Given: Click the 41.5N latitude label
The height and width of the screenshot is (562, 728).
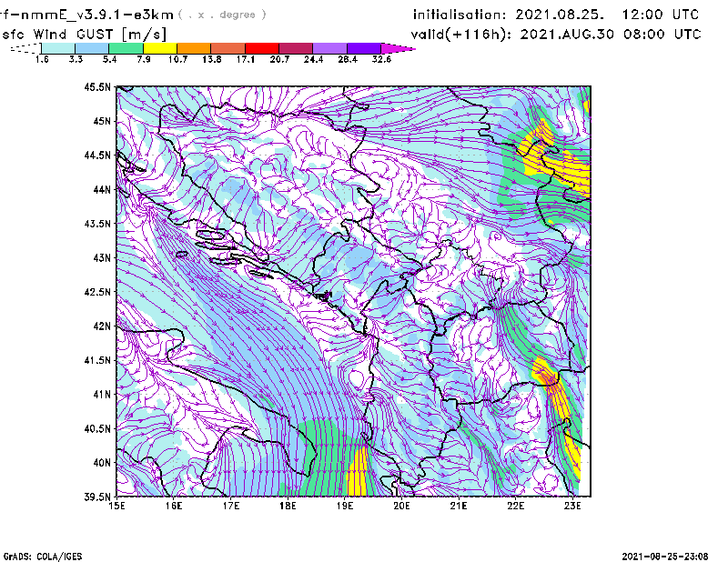Looking at the screenshot, I should (97, 360).
